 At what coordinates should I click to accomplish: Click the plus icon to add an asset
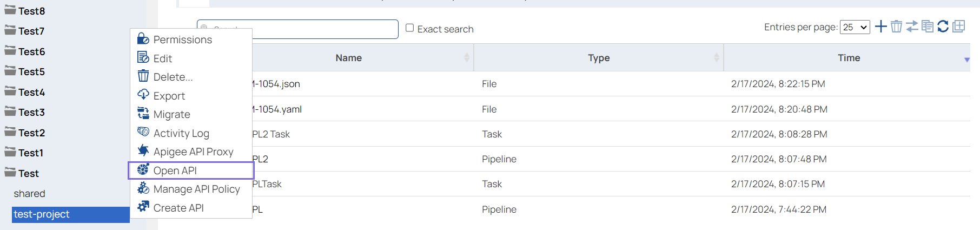[880, 27]
